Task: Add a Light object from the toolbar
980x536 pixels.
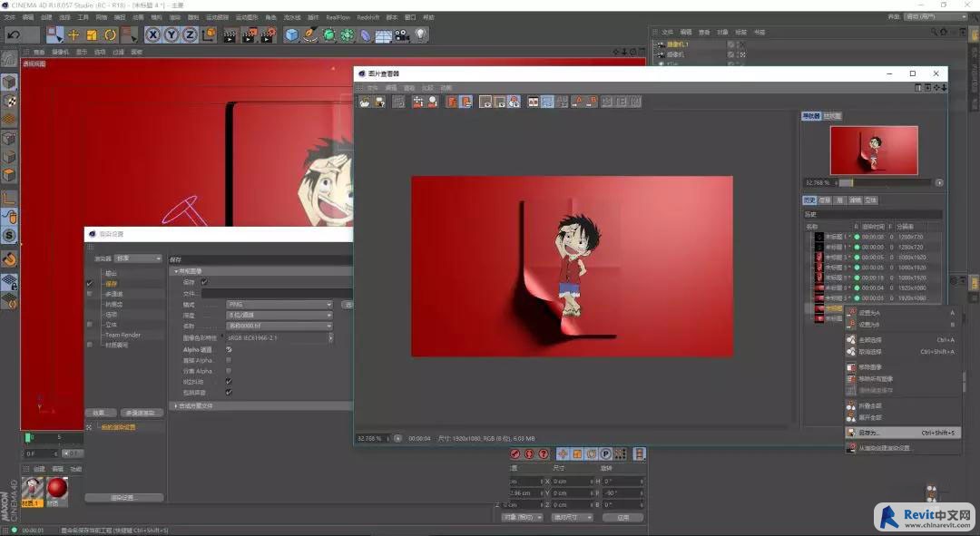Action: (421, 35)
